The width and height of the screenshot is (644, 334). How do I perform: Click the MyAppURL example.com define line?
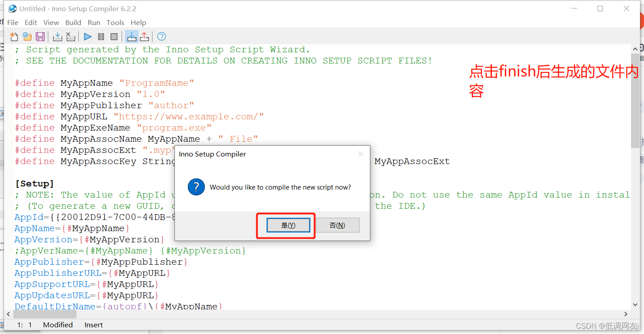click(139, 117)
